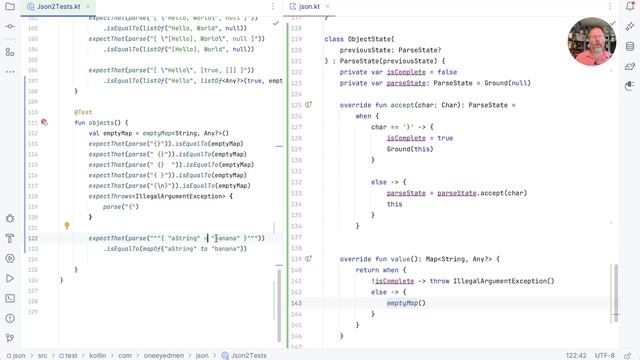Open the Git tool window
This screenshot has width=640, height=360.
(x=10, y=338)
